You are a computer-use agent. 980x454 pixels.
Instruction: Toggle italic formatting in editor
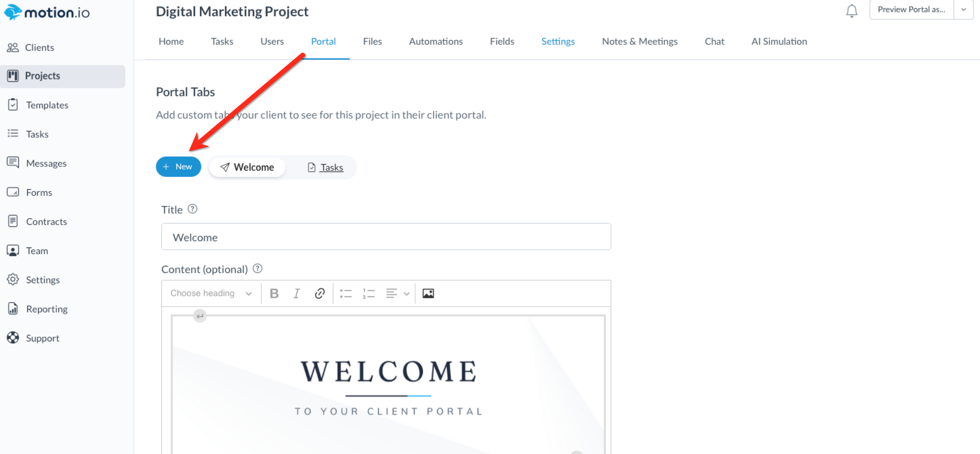[x=297, y=293]
